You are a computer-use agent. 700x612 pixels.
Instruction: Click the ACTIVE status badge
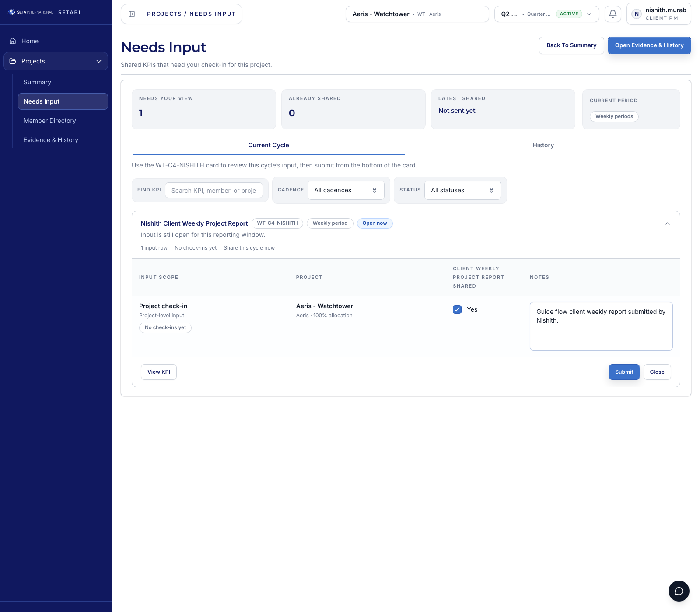569,14
